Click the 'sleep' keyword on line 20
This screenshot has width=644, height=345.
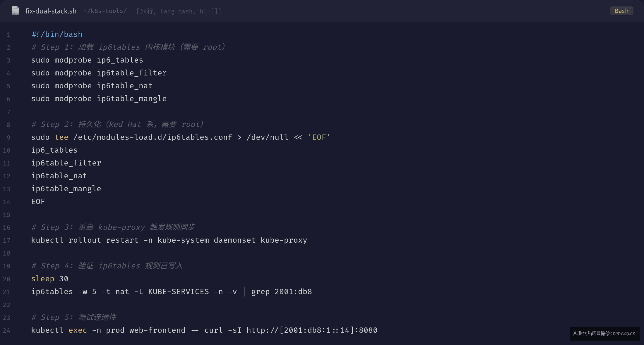[x=43, y=279]
